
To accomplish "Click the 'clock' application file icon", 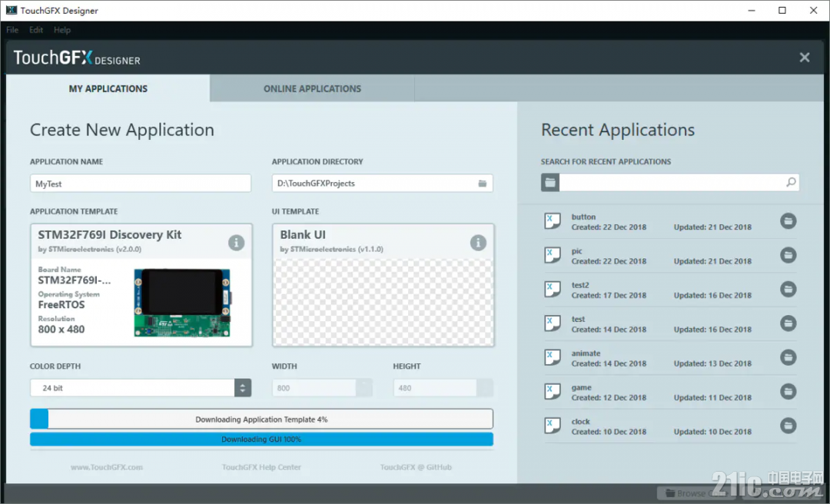I will (x=552, y=426).
